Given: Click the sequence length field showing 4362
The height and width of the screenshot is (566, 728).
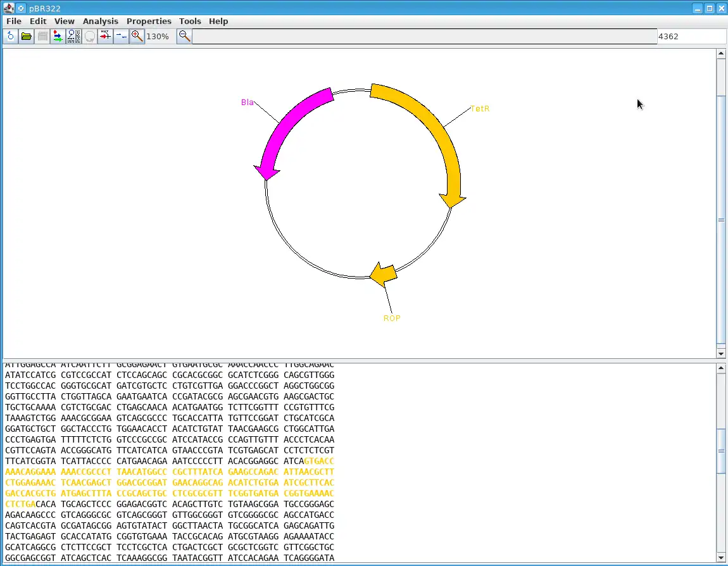Looking at the screenshot, I should tap(690, 37).
